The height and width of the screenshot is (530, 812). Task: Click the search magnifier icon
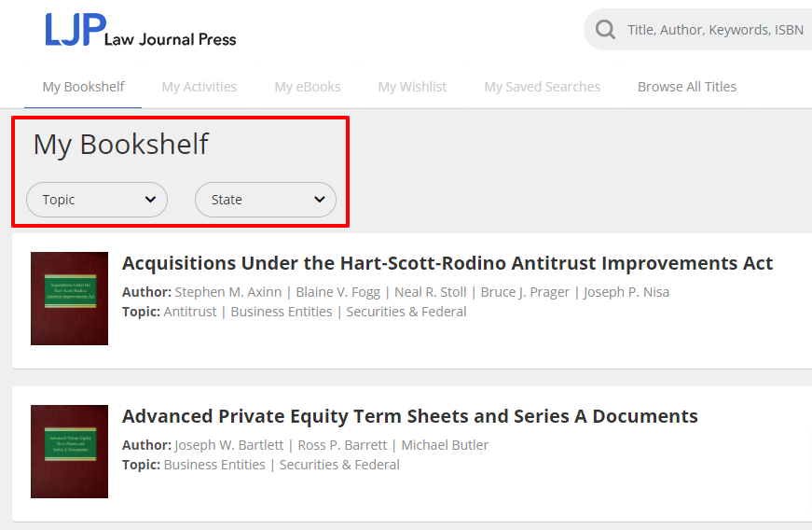click(x=605, y=30)
